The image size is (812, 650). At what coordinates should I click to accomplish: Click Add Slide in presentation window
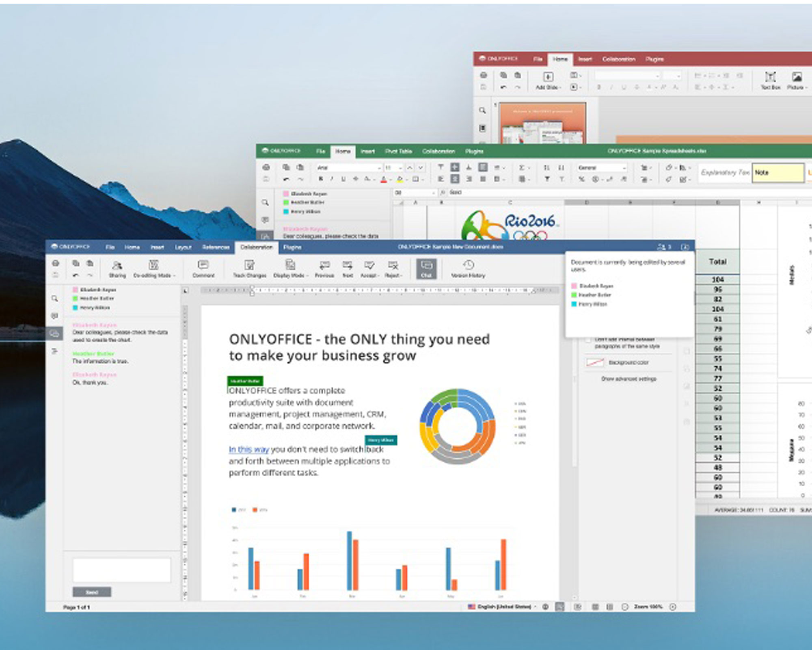coord(548,80)
